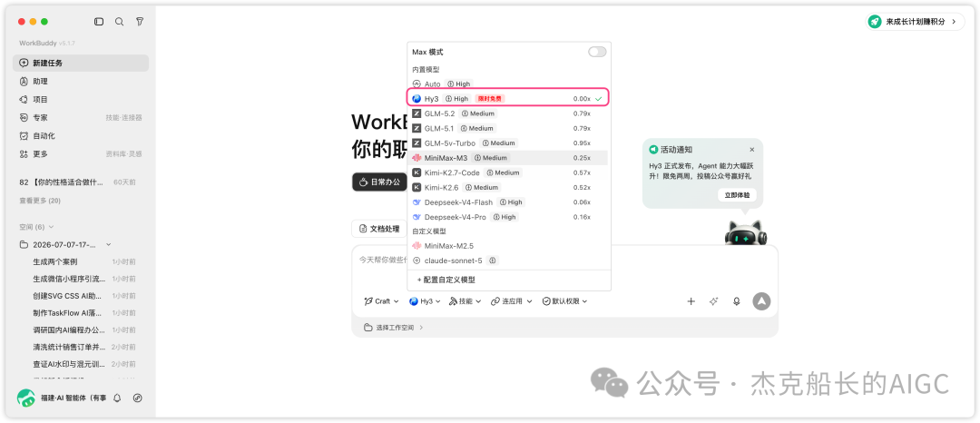The height and width of the screenshot is (423, 980).
Task: Click the link icon beside bell
Action: coord(138,398)
